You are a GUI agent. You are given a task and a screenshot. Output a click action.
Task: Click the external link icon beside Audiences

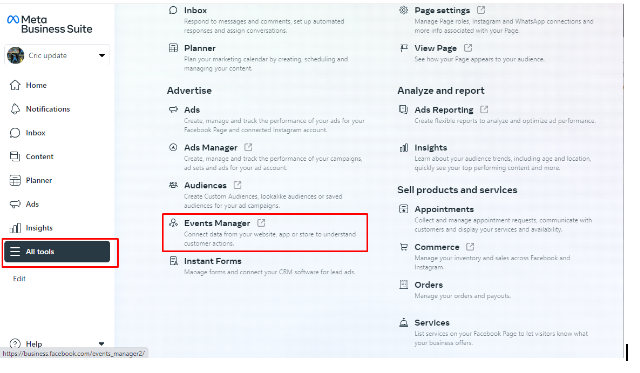(238, 185)
